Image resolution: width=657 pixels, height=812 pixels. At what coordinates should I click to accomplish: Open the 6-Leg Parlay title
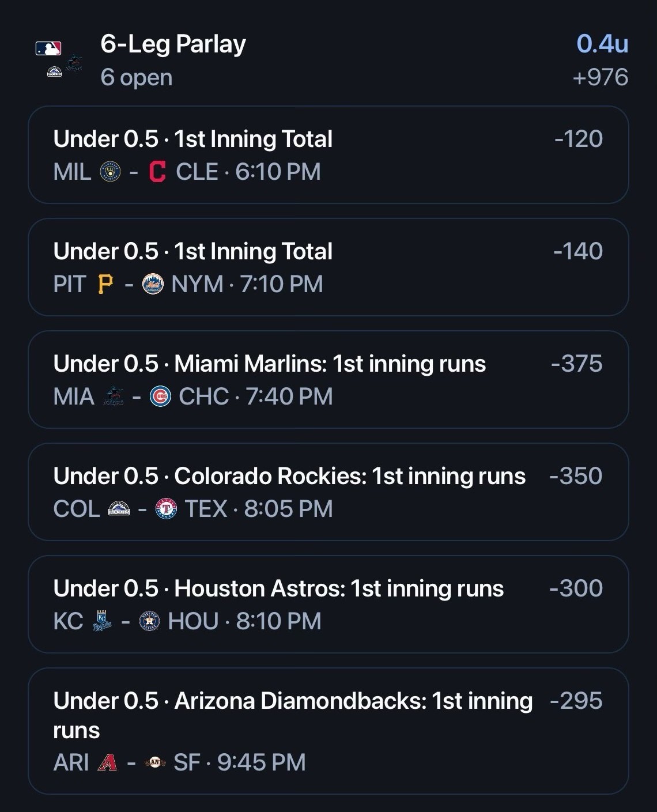coord(173,44)
